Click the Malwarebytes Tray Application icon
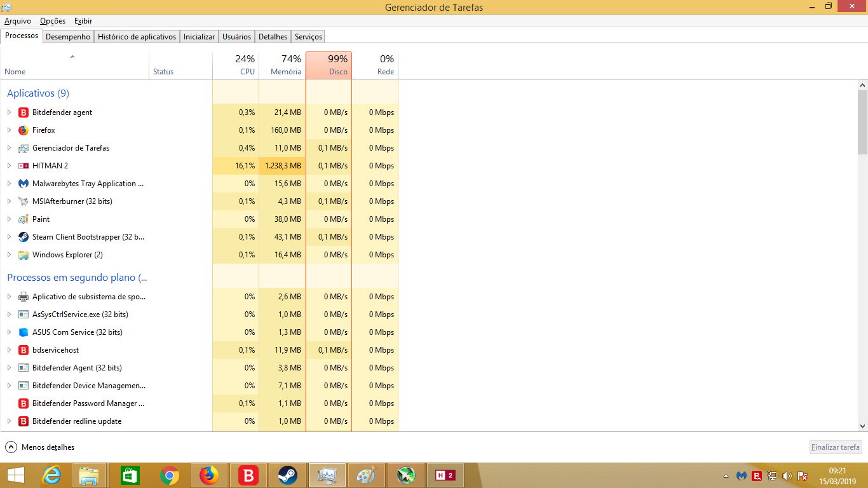Viewport: 868px width, 488px height. click(24, 184)
